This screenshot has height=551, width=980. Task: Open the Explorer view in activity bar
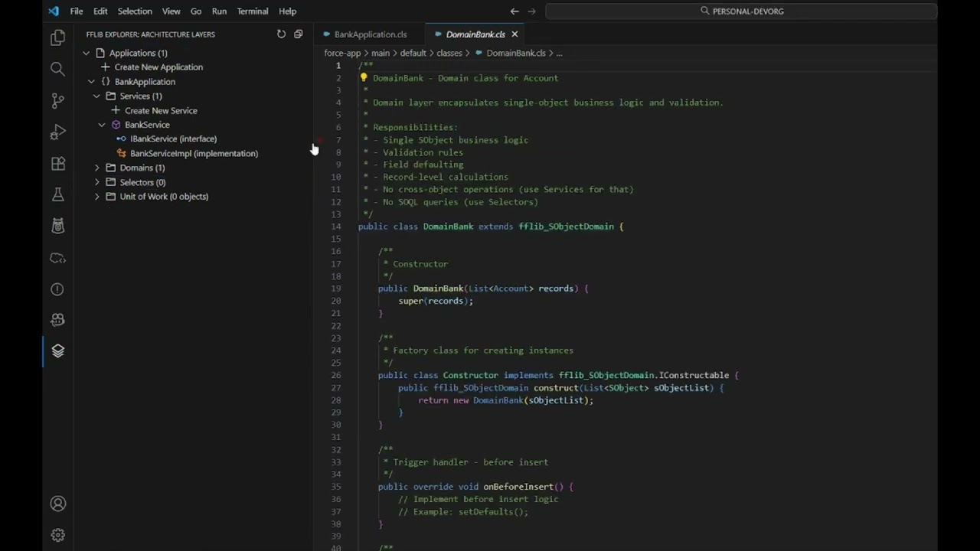pyautogui.click(x=57, y=37)
